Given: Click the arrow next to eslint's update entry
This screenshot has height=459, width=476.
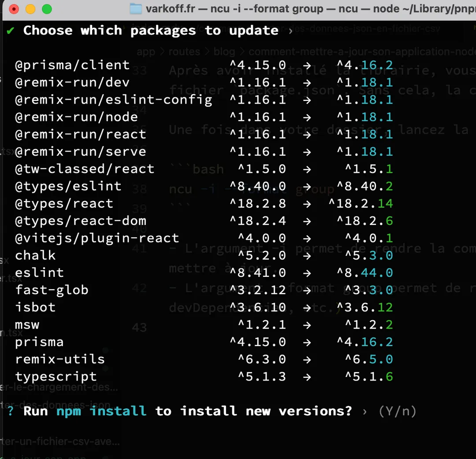Looking at the screenshot, I should [x=307, y=272].
